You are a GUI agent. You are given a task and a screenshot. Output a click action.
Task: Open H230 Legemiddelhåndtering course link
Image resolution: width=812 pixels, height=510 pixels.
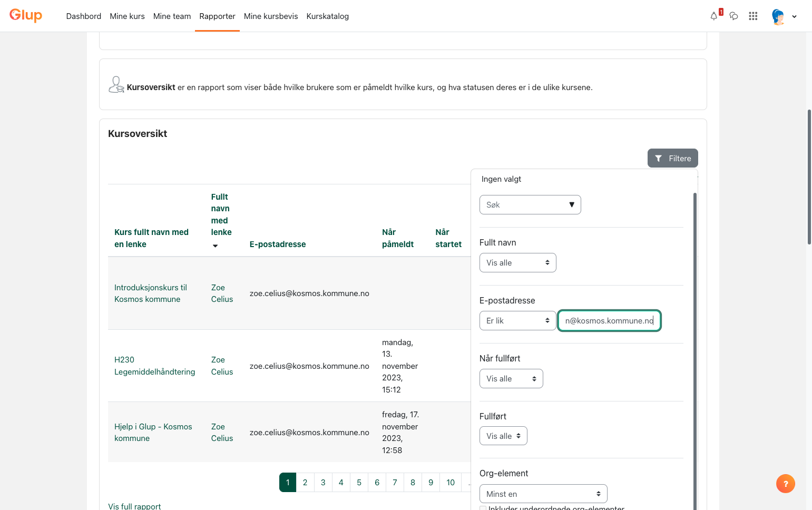click(x=155, y=366)
